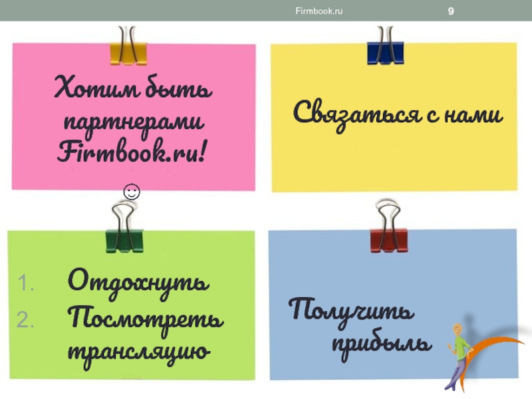Click the smiley face under pink note
The image size is (532, 399).
(x=132, y=192)
